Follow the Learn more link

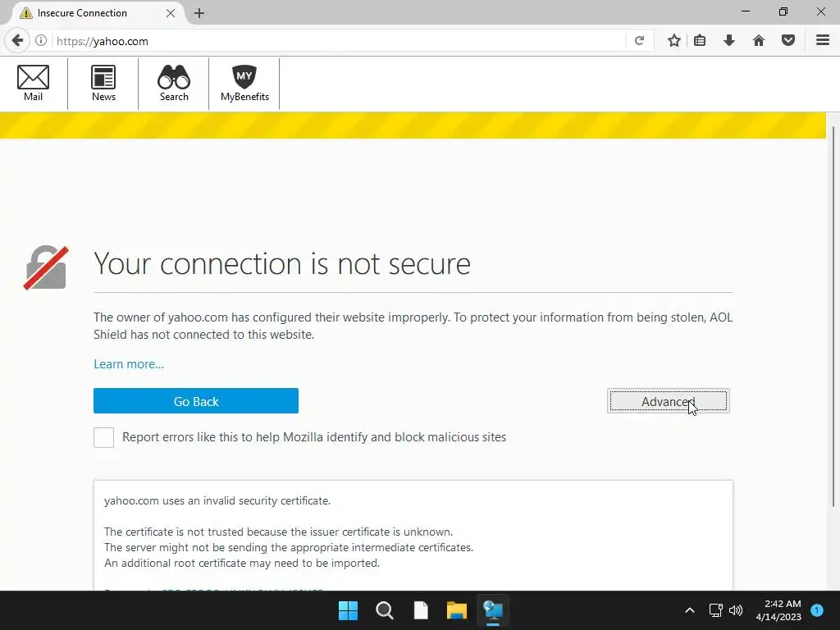(x=129, y=364)
